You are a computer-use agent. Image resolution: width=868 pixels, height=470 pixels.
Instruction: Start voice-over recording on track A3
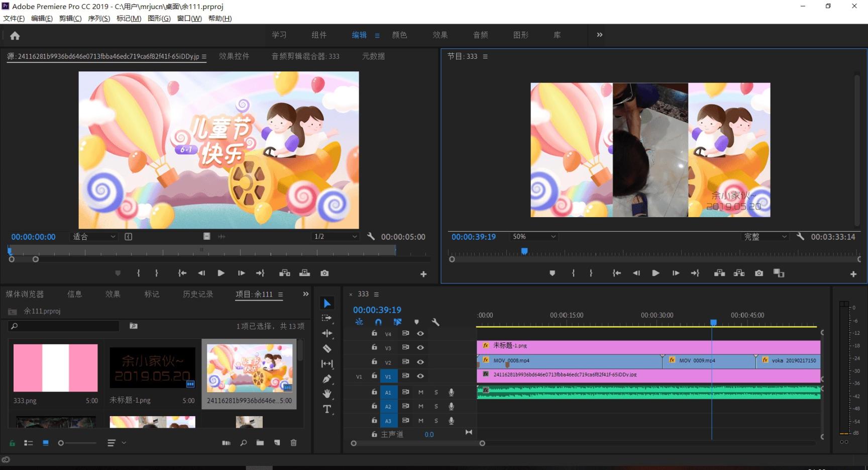click(x=451, y=421)
